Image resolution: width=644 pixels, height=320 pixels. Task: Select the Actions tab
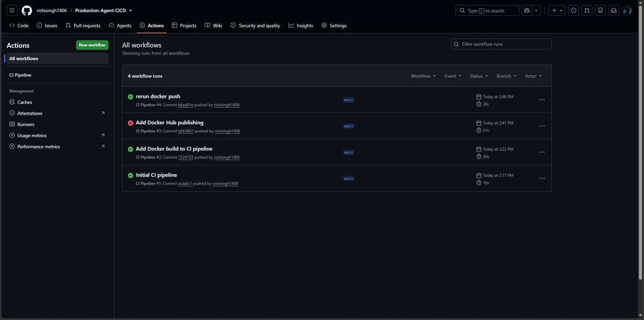coord(151,25)
